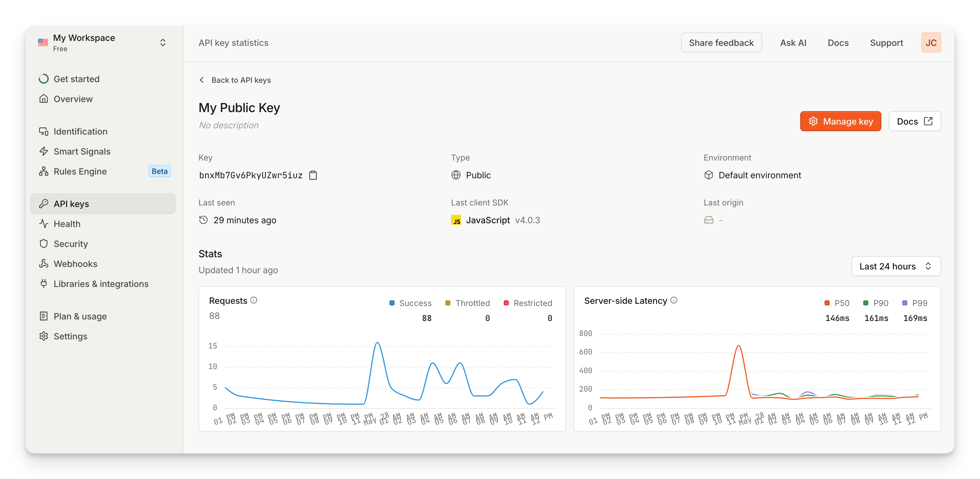Click the key value bnxMb7Gv6PkyUZwr5iuz
The width and height of the screenshot is (980, 479).
(x=251, y=175)
